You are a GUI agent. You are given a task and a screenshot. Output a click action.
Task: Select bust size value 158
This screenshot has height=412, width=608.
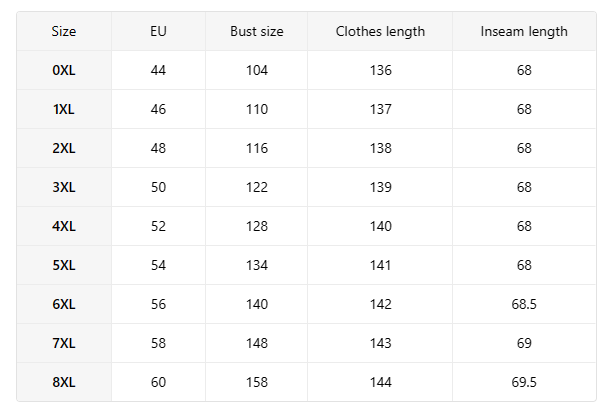coord(256,382)
